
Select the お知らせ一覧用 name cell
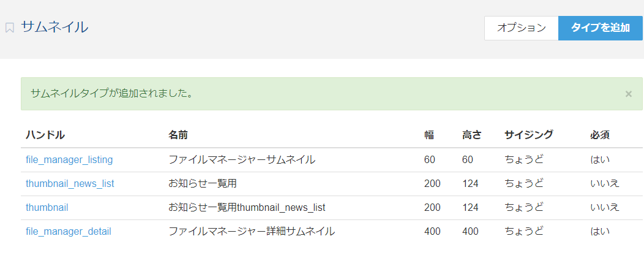click(203, 183)
